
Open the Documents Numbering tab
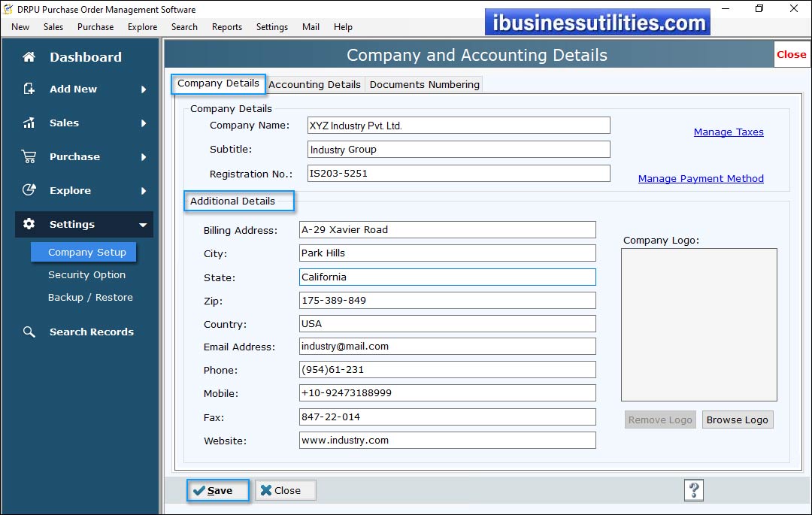click(424, 84)
